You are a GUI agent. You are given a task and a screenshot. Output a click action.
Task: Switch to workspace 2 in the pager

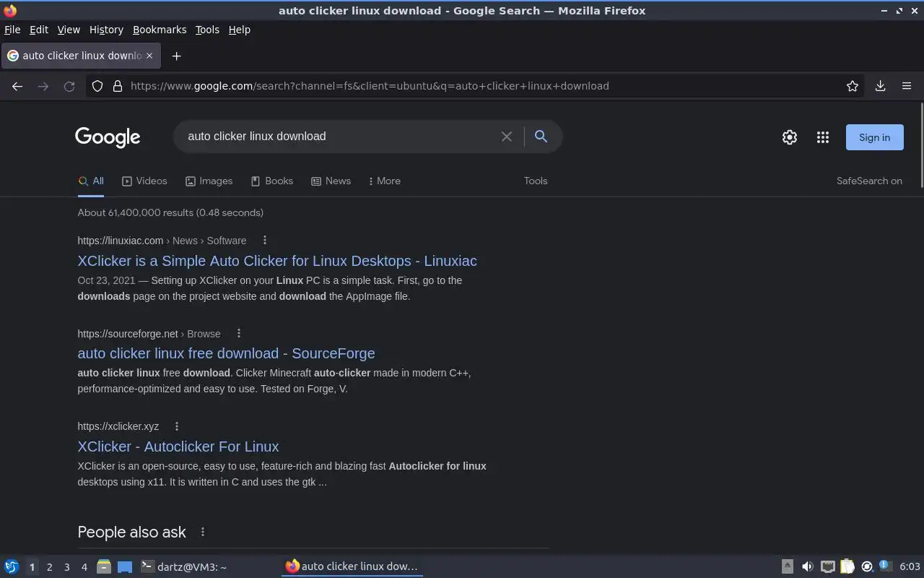49,567
